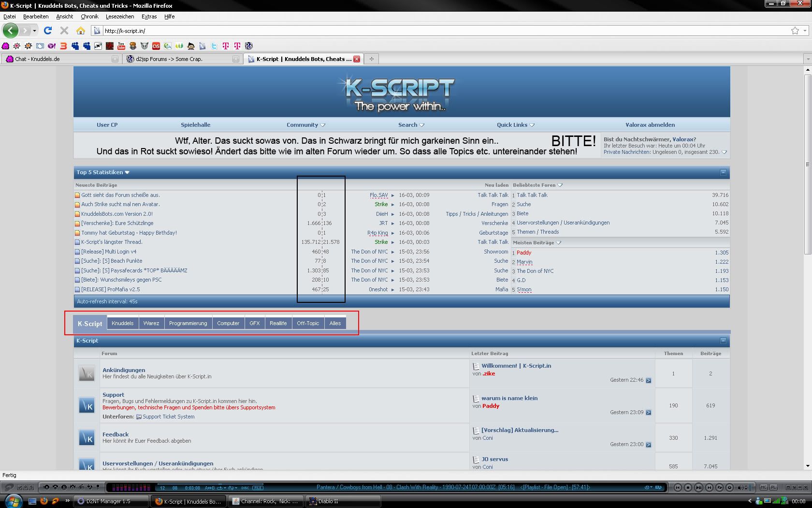Click Valorax abmelden to log out
The image size is (812, 508).
pos(650,125)
